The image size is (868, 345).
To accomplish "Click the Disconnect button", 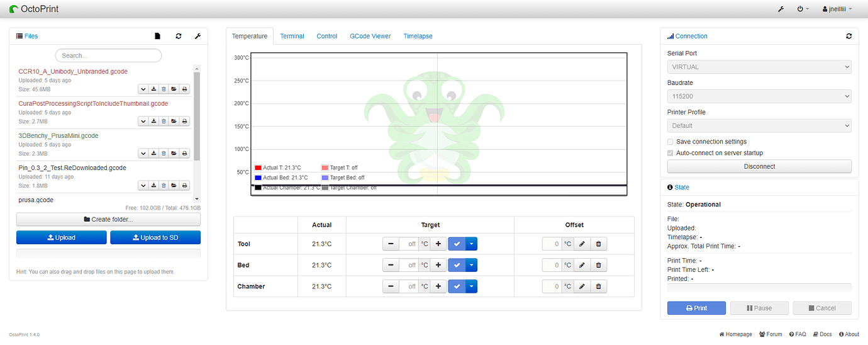I will pos(759,167).
